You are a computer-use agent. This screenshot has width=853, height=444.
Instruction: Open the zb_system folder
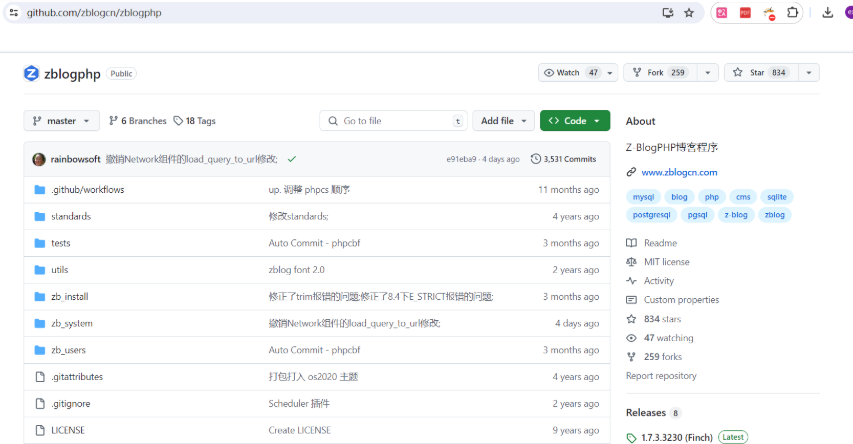click(71, 323)
